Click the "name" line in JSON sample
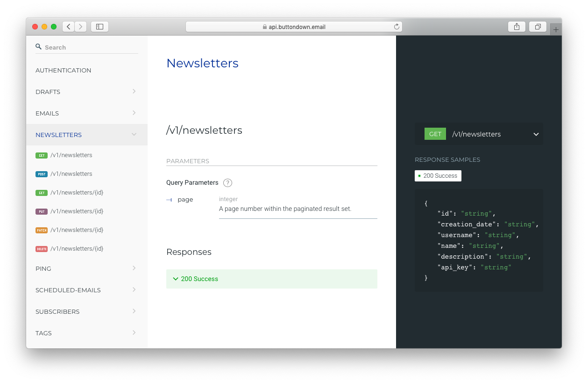 (470, 246)
